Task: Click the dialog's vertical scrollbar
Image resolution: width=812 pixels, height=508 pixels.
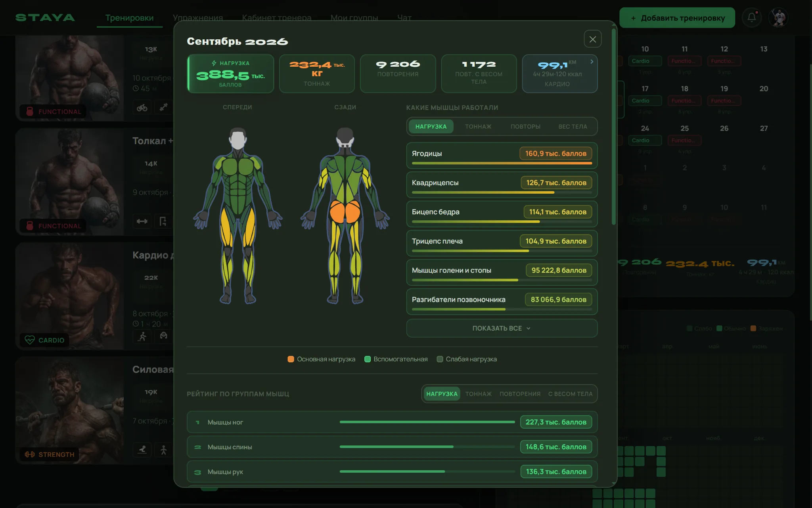Action: point(614,127)
